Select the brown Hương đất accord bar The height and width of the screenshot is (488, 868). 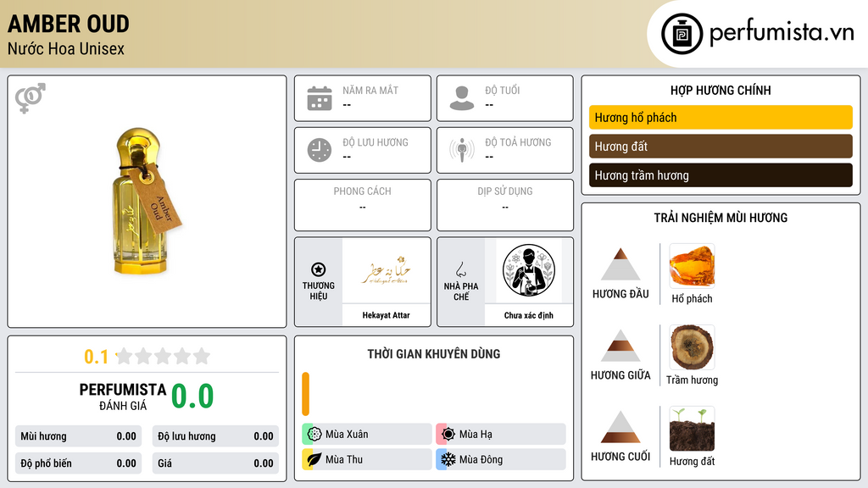721,147
